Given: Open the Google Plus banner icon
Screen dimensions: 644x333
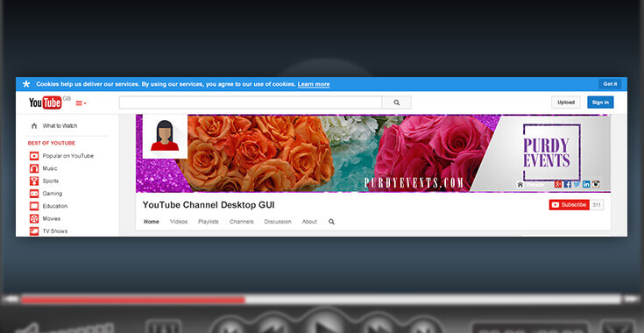Looking at the screenshot, I should click(558, 184).
